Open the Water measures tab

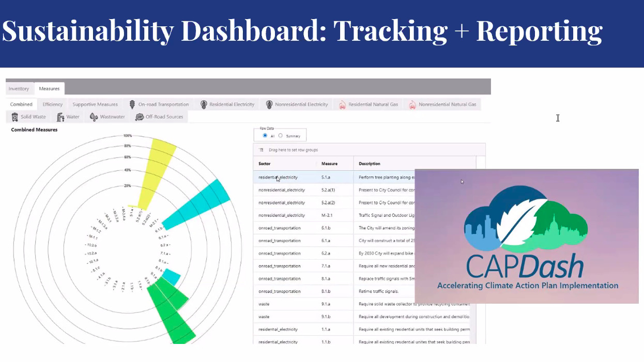[x=68, y=117]
